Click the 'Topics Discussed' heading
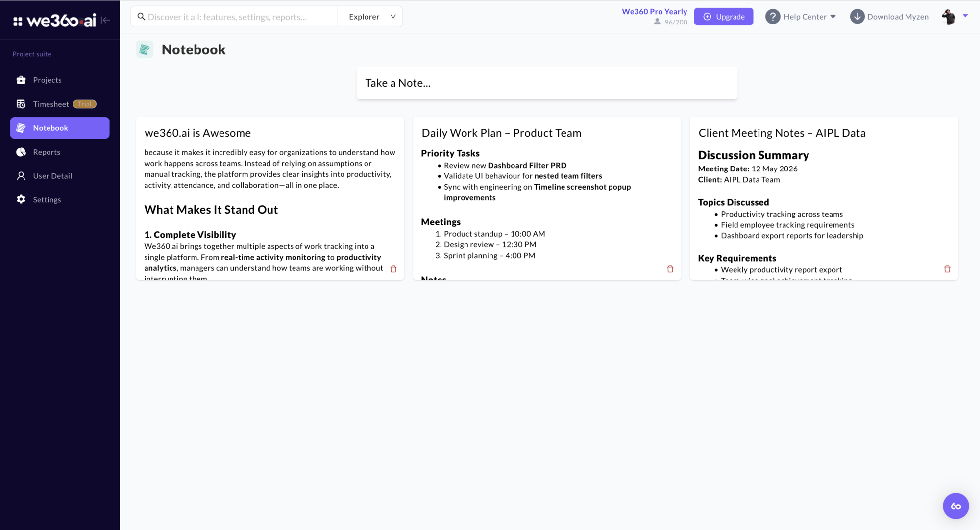The width and height of the screenshot is (980, 530). coord(734,202)
